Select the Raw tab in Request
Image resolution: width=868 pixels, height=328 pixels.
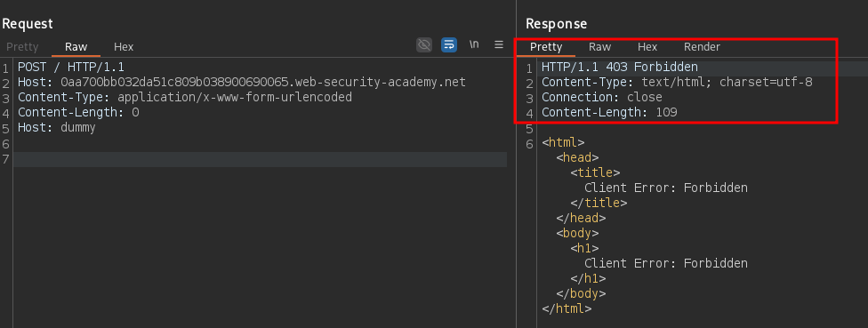76,47
